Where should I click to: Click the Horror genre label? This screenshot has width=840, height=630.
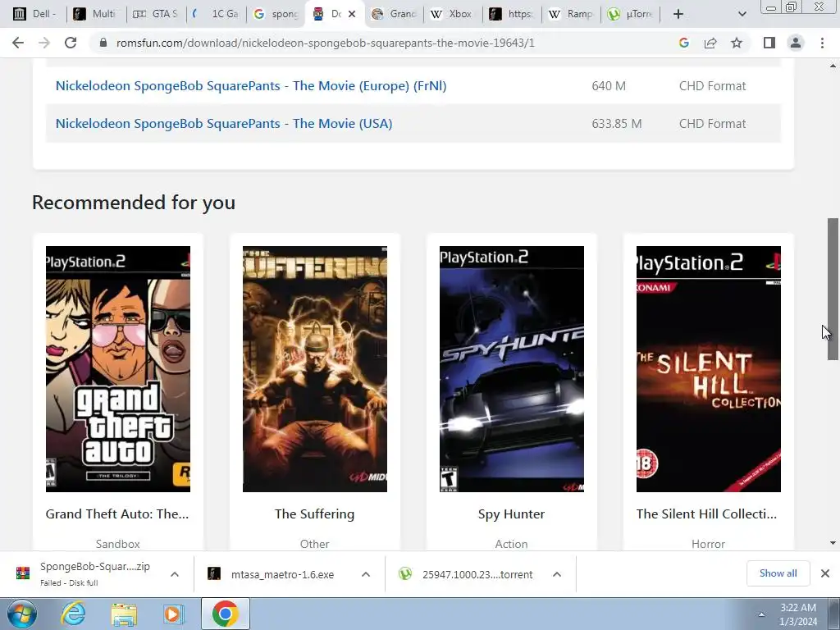708,544
